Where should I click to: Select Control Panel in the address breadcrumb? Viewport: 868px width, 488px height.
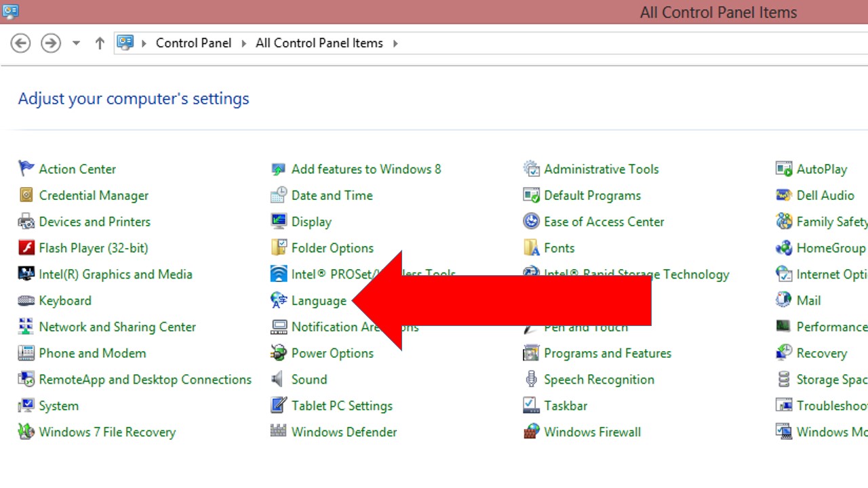[193, 43]
